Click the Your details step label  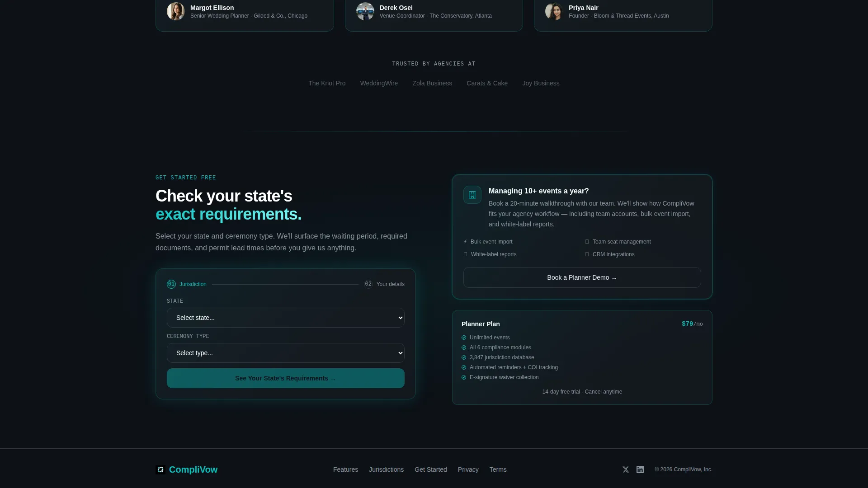point(391,284)
